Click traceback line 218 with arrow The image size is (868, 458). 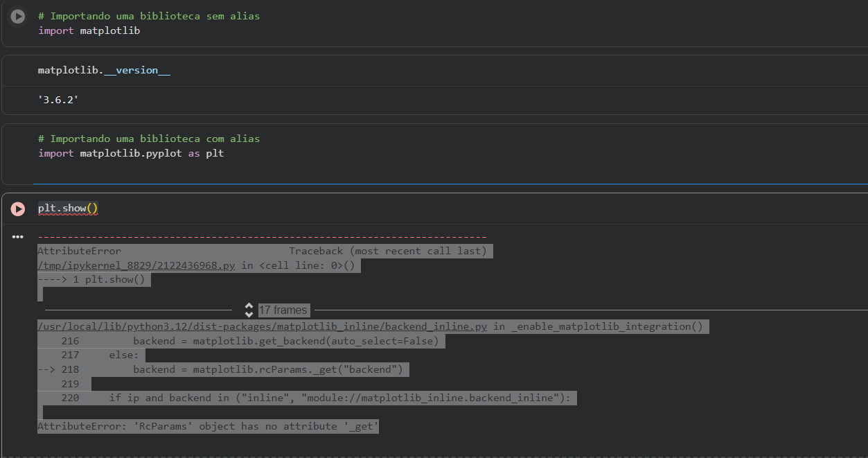[223, 369]
